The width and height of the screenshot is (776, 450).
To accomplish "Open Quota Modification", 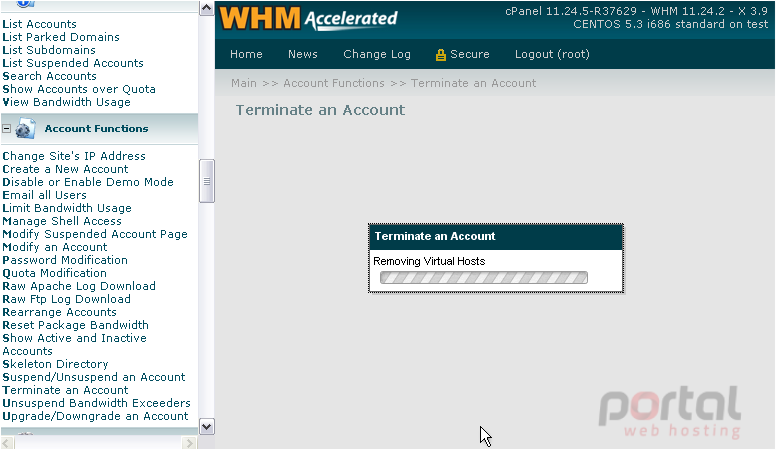I will [x=54, y=273].
